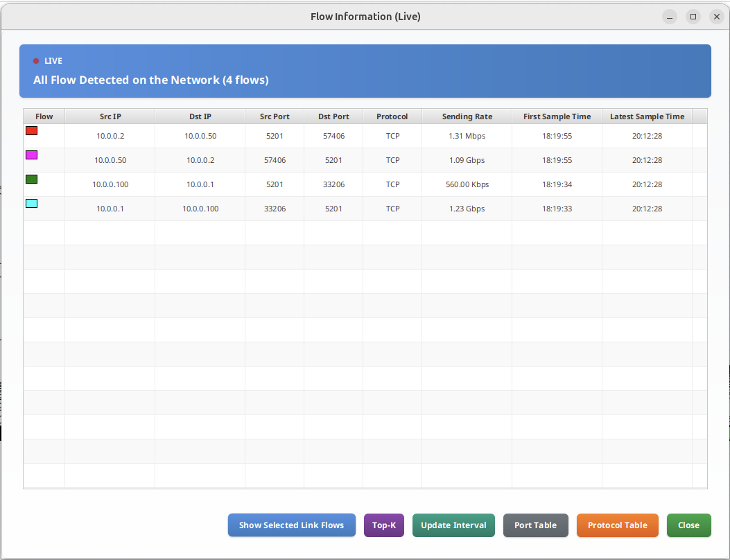This screenshot has width=730, height=560.
Task: Click Src IP 10.0.0.1 in fourth row
Action: (110, 209)
